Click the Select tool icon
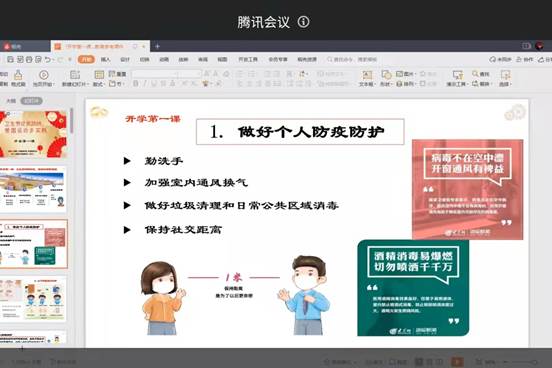Screen dimensions: 552x368 click(x=505, y=75)
